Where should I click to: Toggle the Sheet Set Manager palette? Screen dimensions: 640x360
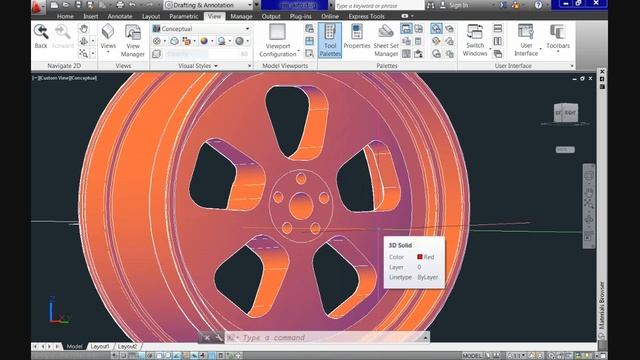(386, 40)
